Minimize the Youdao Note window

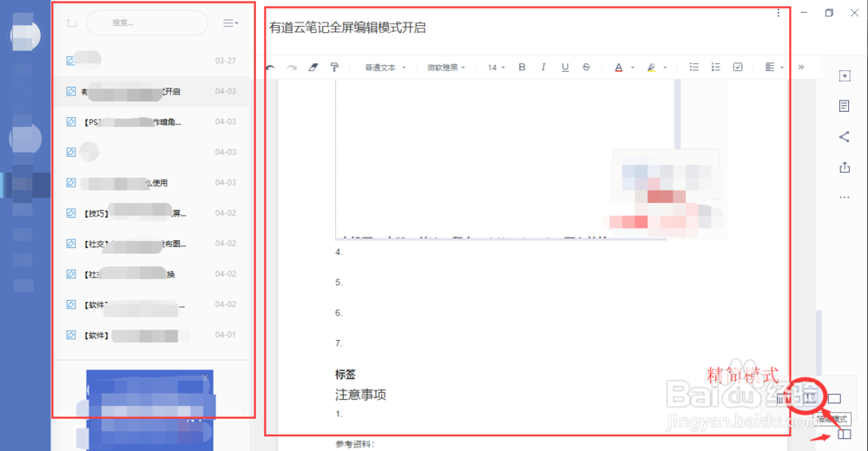pyautogui.click(x=804, y=13)
